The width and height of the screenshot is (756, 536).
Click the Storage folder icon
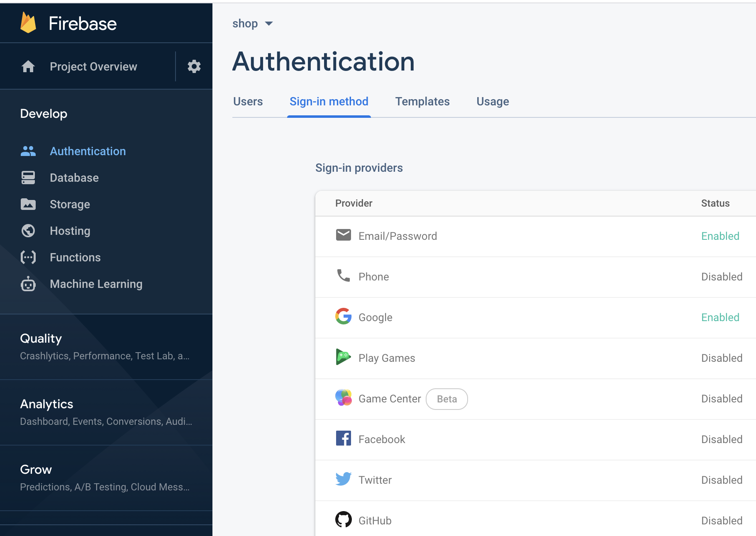28,204
